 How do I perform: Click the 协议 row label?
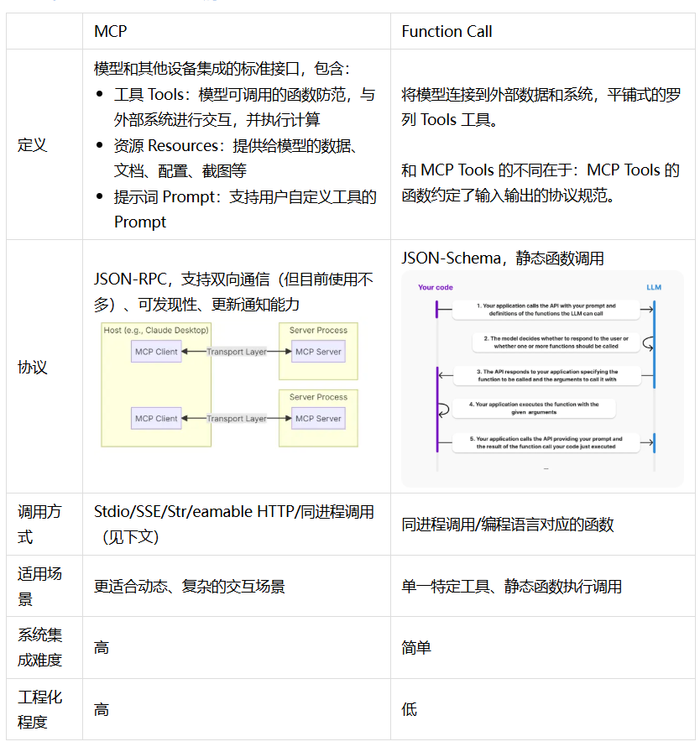pyautogui.click(x=33, y=367)
